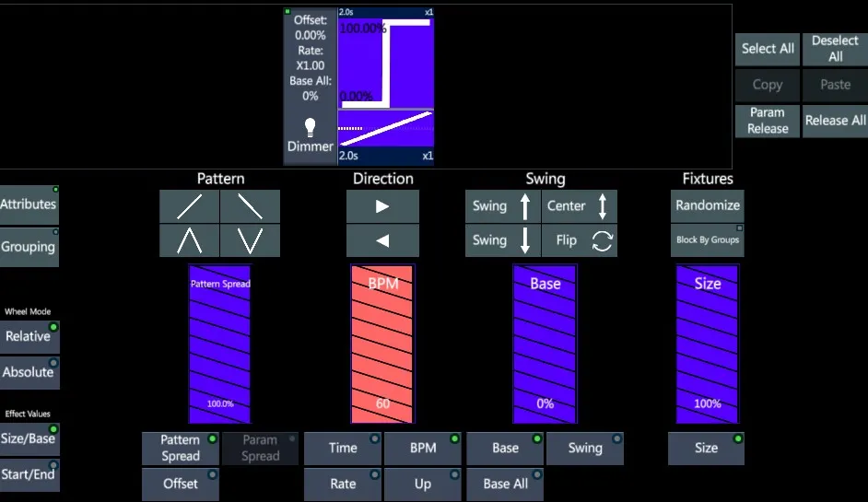
Task: Set wheel mode to Absolute
Action: (29, 373)
